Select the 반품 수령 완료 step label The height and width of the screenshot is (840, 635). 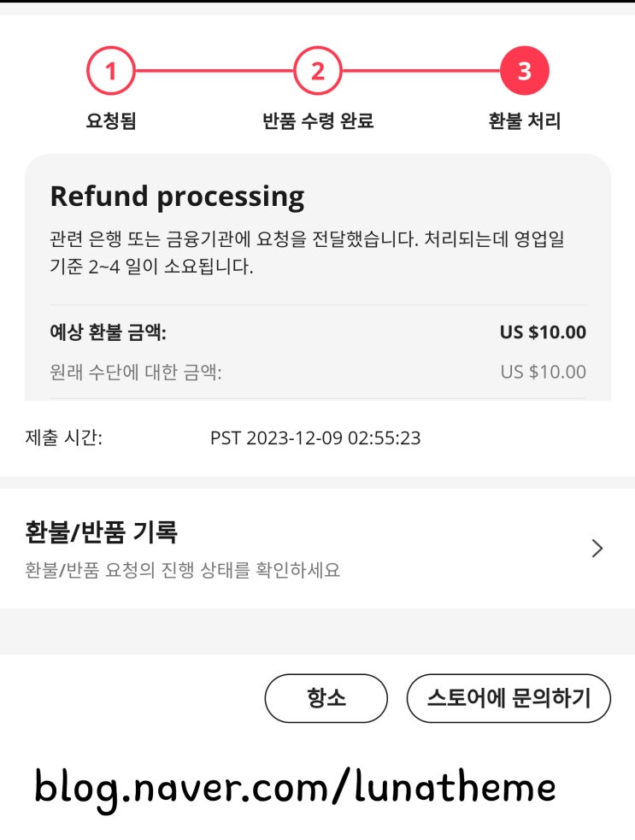318,121
